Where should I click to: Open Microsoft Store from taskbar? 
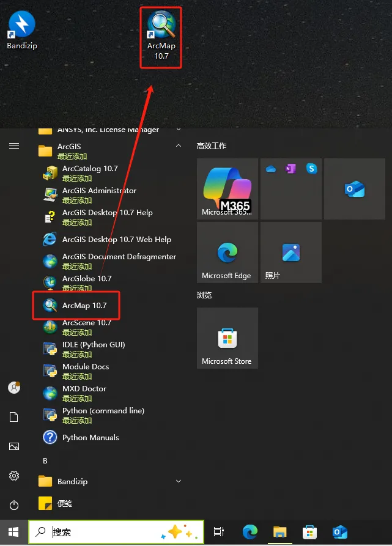309,532
